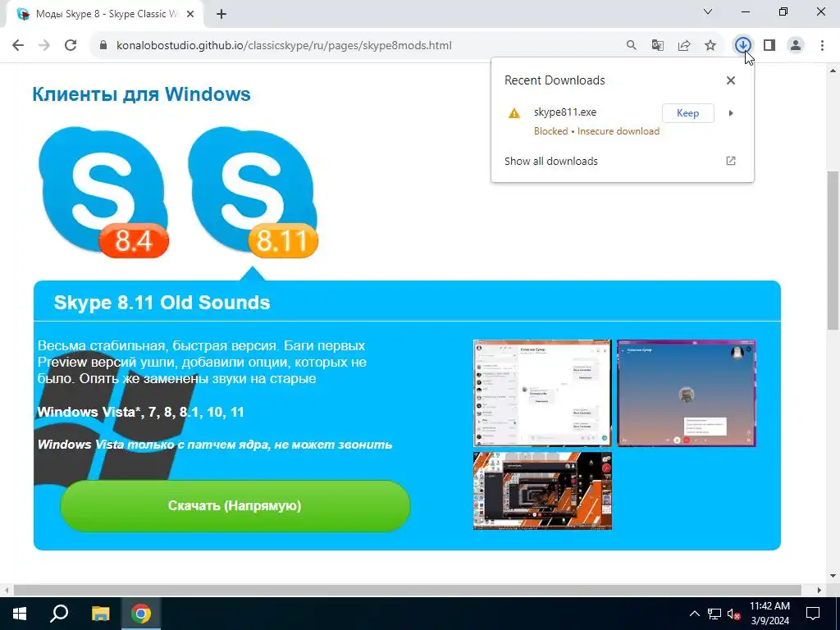This screenshot has height=630, width=840.
Task: Click the external link icon for downloads
Action: click(731, 161)
